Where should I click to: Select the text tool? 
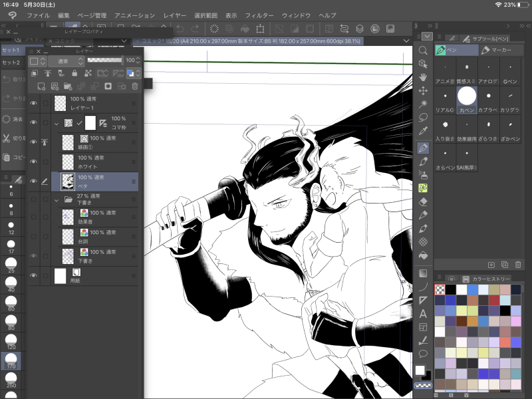pyautogui.click(x=423, y=314)
